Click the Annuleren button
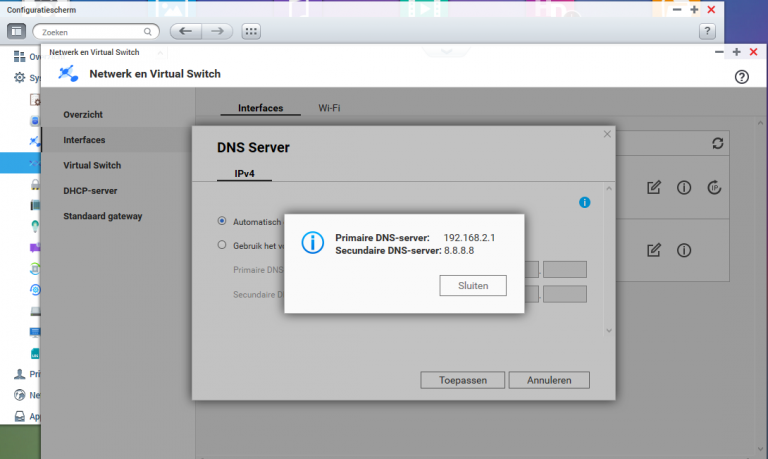The width and height of the screenshot is (768, 459). point(549,380)
